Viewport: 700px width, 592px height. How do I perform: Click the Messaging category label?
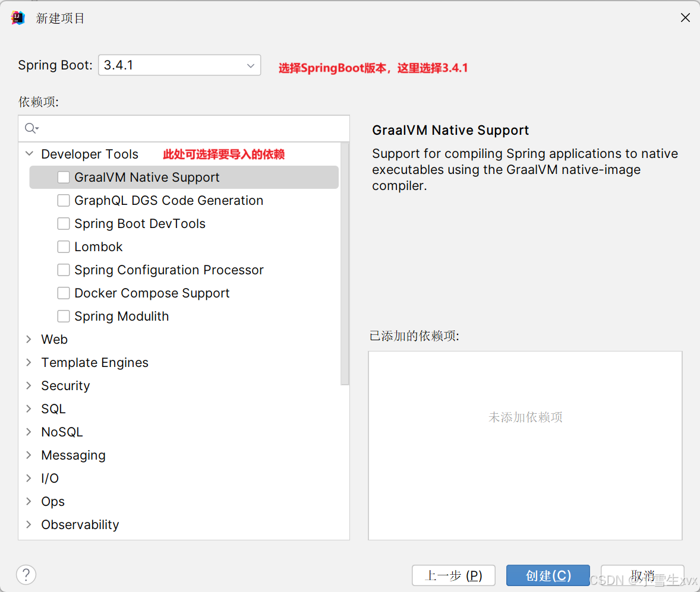tap(74, 455)
